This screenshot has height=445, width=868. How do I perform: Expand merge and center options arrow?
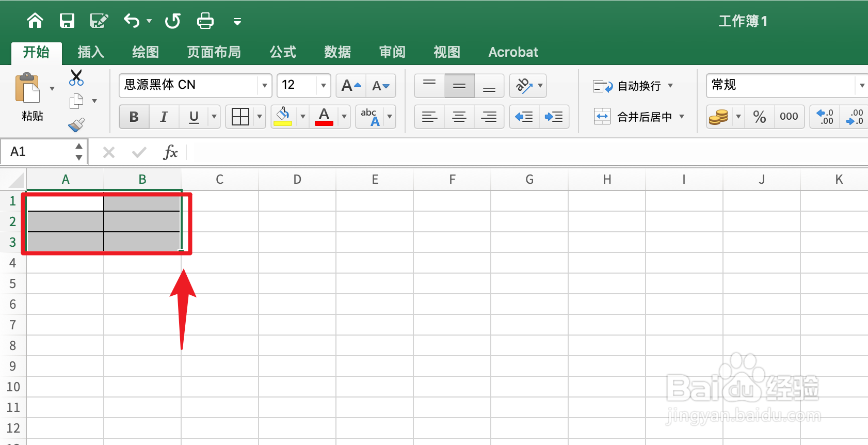click(x=682, y=117)
